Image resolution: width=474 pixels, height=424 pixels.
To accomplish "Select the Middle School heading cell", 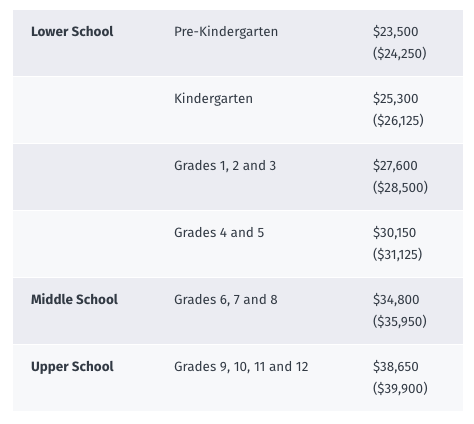I will pyautogui.click(x=74, y=299).
